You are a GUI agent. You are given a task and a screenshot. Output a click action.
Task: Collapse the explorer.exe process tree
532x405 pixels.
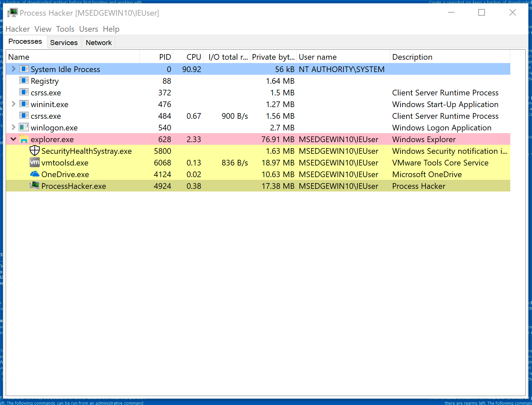click(x=13, y=139)
